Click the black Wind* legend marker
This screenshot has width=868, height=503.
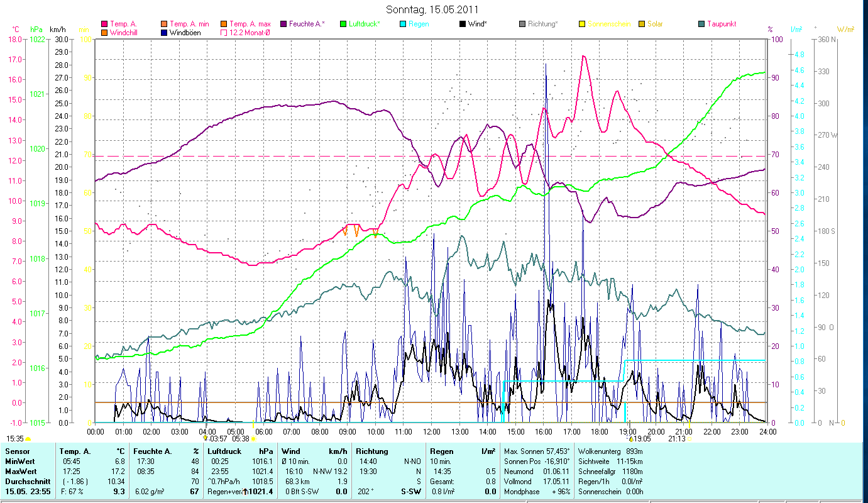click(463, 24)
